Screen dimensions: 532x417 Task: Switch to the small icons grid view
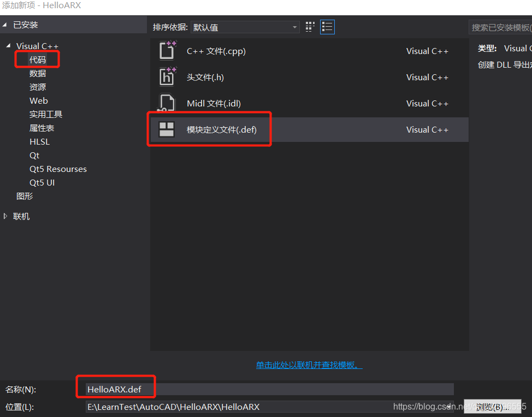(x=310, y=27)
